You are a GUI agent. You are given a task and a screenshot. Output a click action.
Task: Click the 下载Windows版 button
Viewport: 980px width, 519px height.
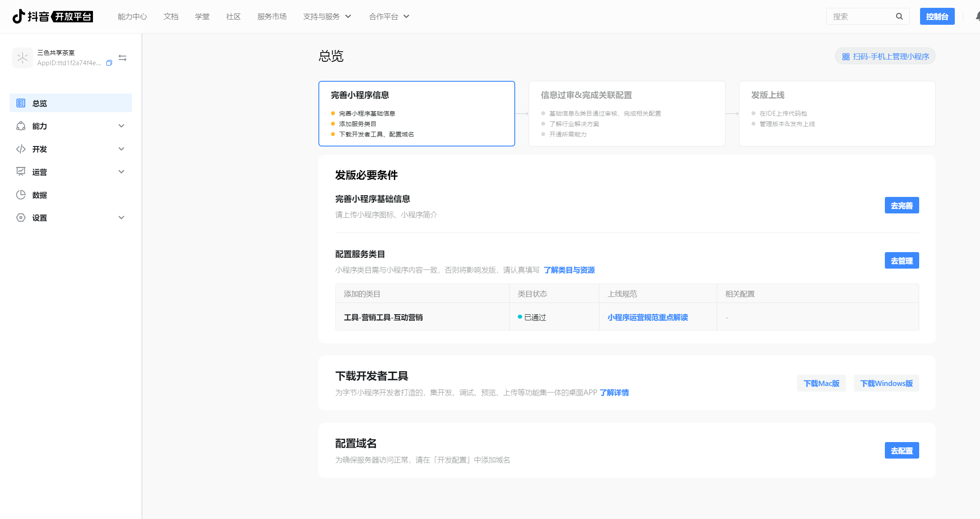886,383
